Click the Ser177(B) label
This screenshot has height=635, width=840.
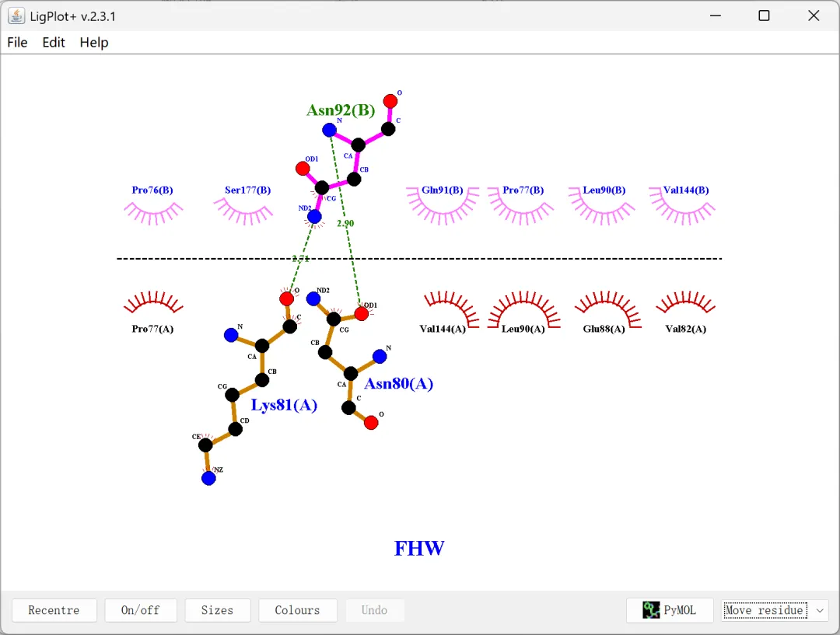[x=247, y=190]
